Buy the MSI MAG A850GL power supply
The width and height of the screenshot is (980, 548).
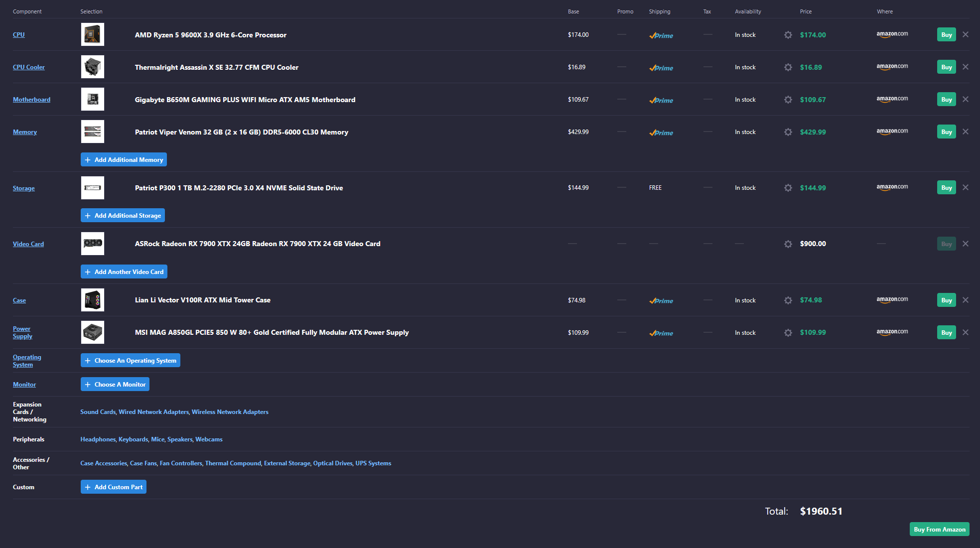947,333
